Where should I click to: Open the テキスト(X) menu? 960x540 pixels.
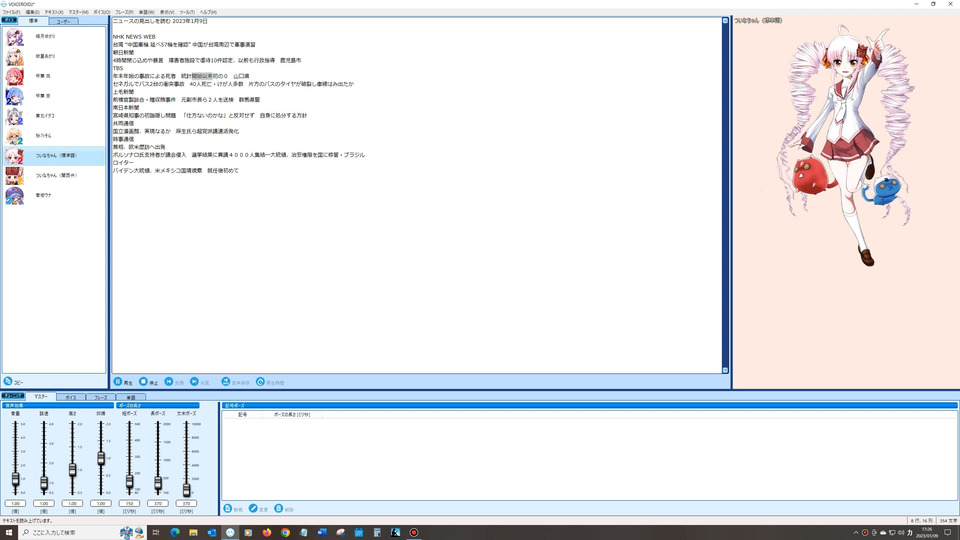tap(54, 12)
